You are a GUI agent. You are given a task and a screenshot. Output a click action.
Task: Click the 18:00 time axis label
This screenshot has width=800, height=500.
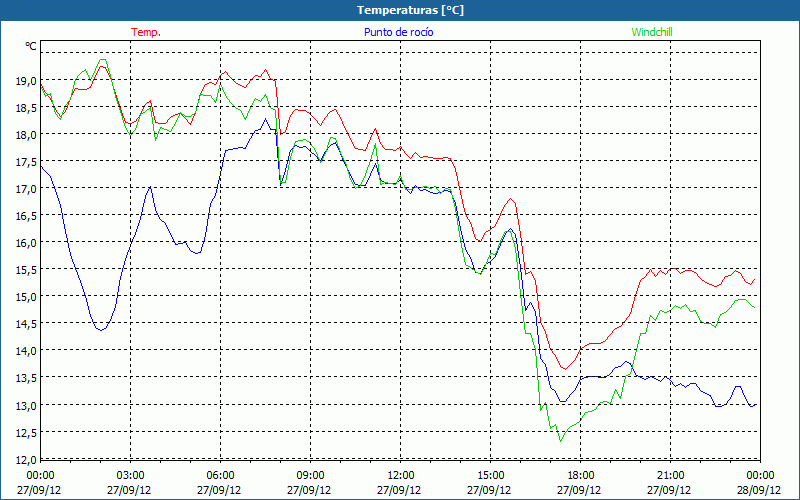point(581,476)
